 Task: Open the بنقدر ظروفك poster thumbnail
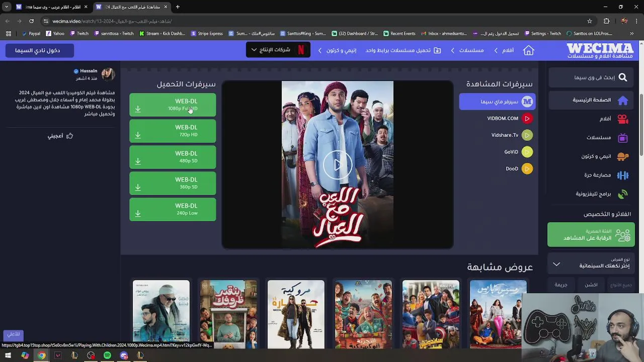[x=228, y=314]
